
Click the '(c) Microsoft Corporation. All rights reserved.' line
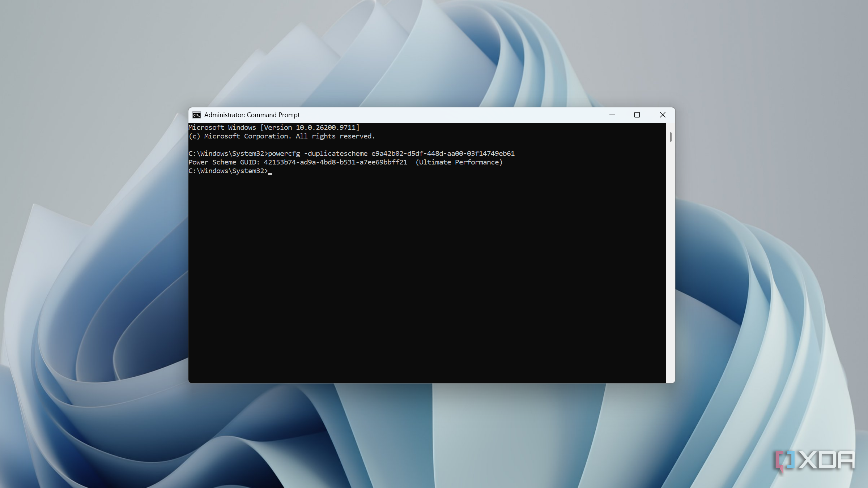coord(282,136)
